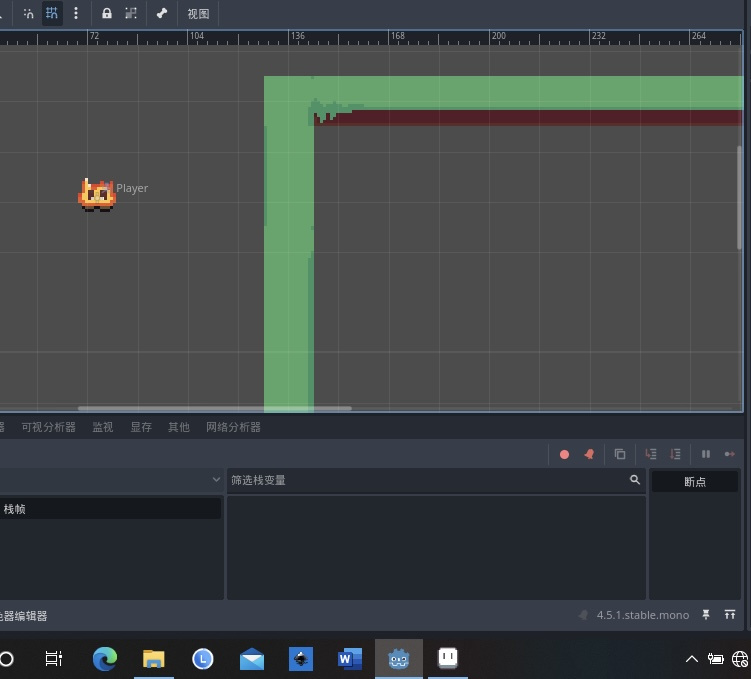This screenshot has width=751, height=679.
Task: Open the editor tab at the bottom-left panel bar
Action: pos(23,616)
